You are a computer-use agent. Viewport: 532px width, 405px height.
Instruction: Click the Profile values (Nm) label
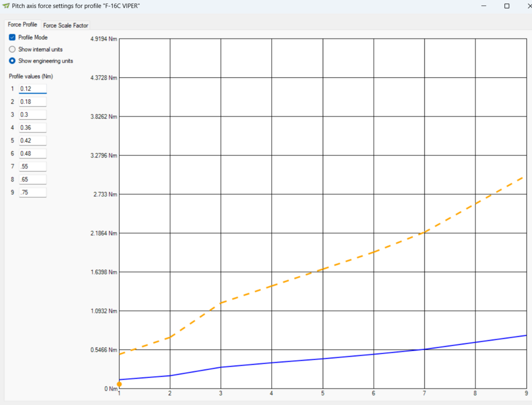[x=31, y=77]
